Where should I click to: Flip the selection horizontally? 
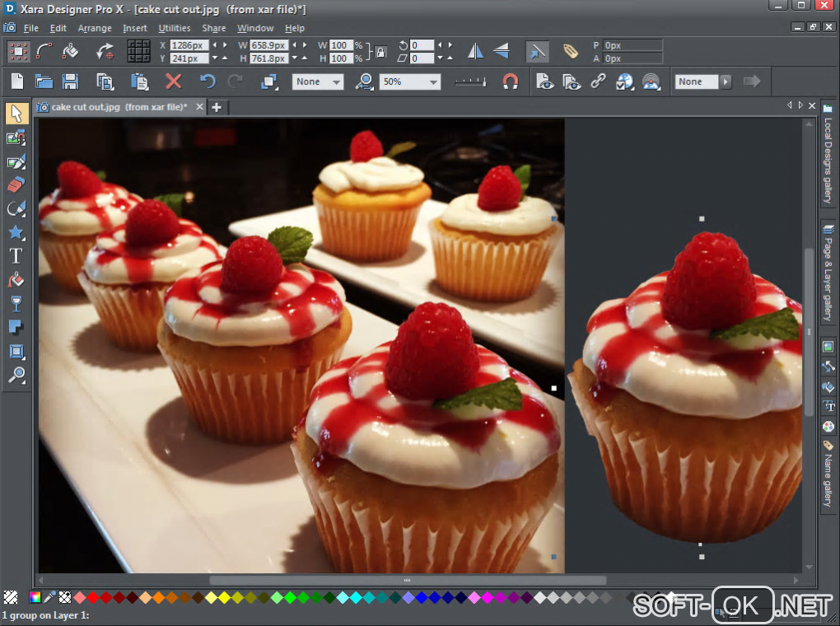(476, 51)
